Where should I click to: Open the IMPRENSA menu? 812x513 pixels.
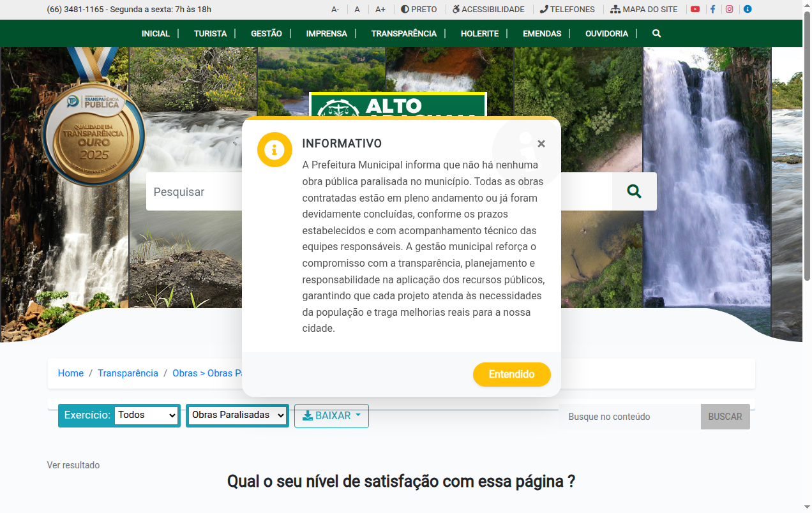326,33
